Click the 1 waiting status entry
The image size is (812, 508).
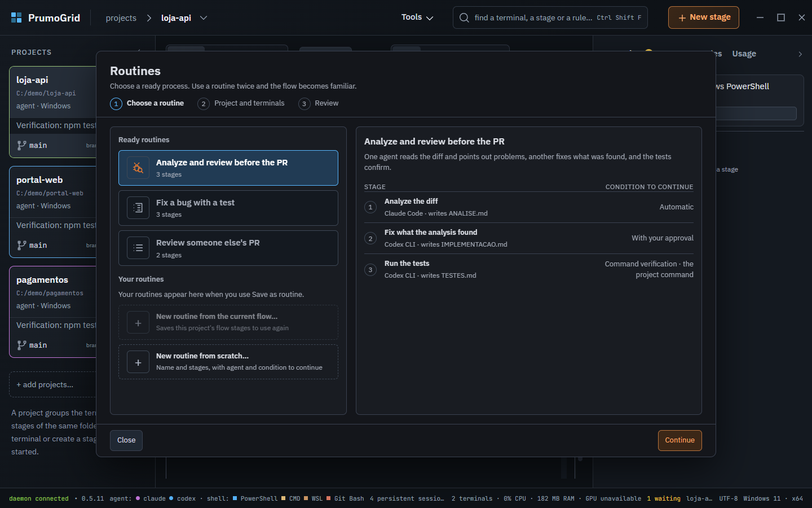tap(664, 499)
